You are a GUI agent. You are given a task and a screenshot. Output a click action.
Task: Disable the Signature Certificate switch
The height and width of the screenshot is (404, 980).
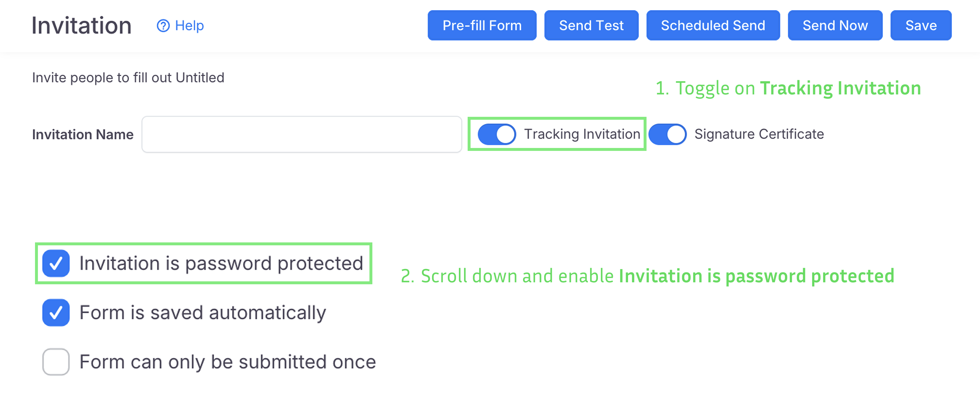667,134
